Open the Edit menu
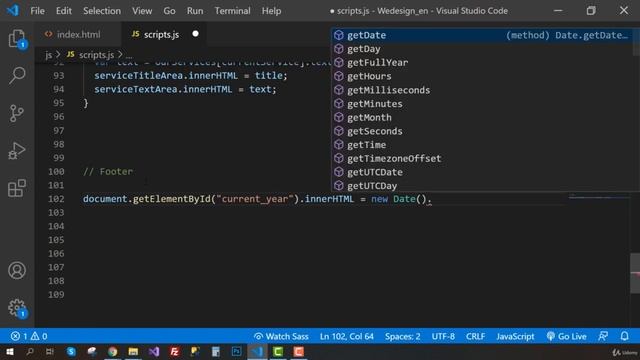Viewport: 640px width, 360px height. [64, 11]
